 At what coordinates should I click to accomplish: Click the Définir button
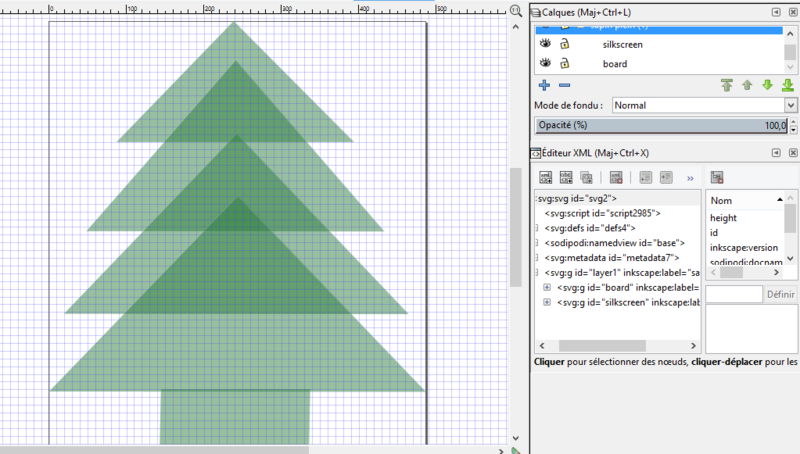pyautogui.click(x=780, y=294)
